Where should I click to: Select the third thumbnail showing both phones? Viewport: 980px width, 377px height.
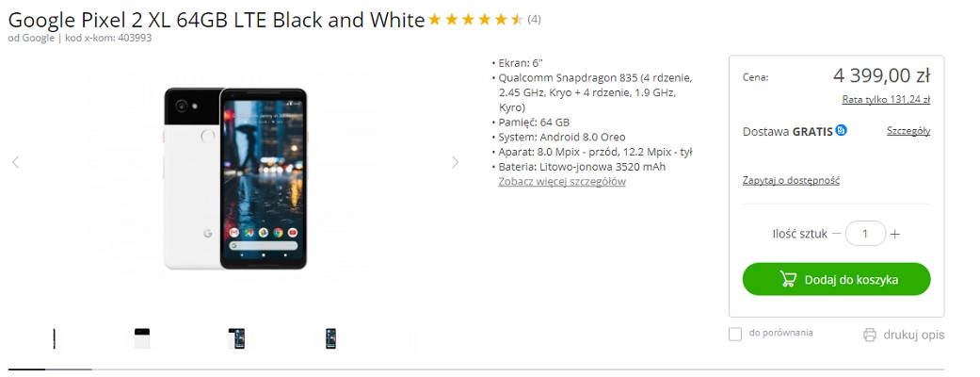(236, 338)
